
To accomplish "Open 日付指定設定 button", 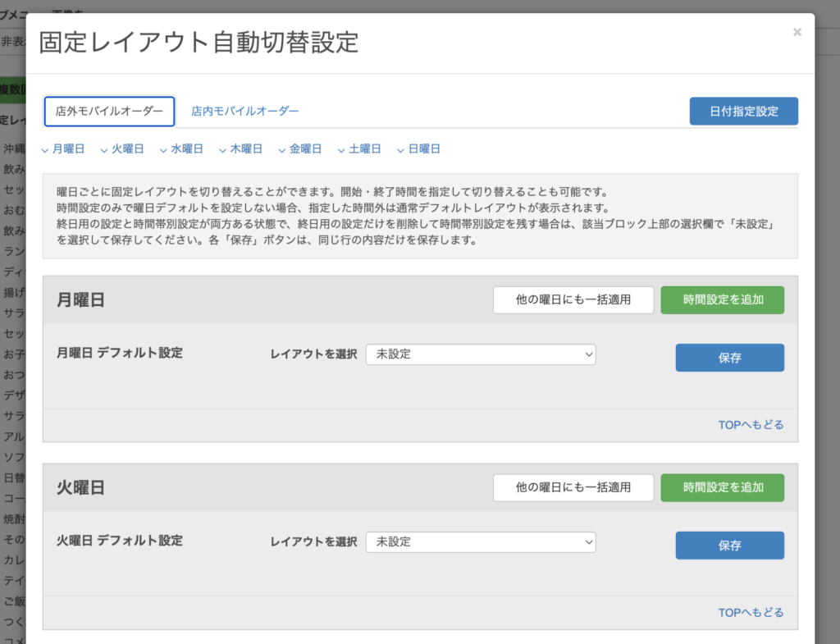I will [x=743, y=112].
